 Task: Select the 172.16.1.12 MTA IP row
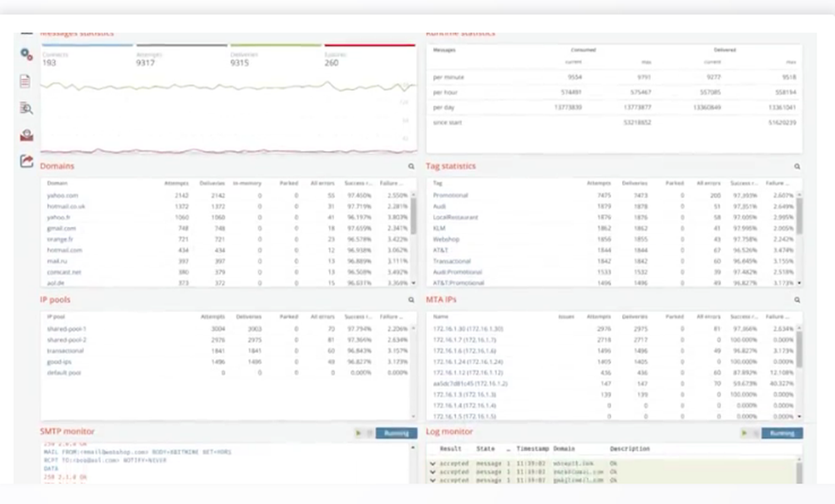pos(612,372)
